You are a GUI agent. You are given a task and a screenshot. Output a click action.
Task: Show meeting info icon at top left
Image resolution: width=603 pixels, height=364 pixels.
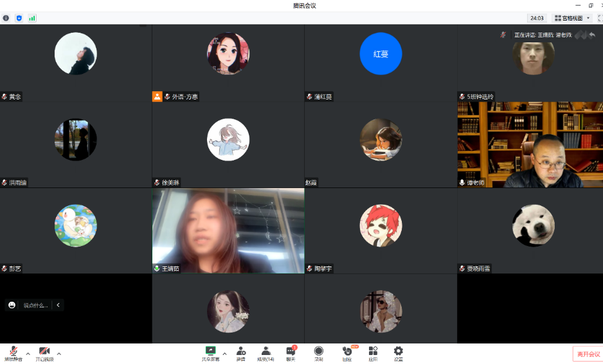[6, 18]
